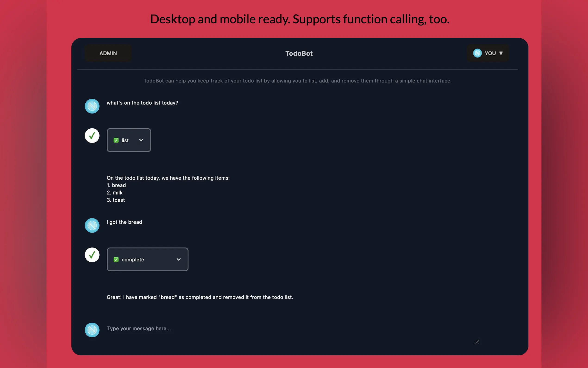Click checkmark avatar beside complete call
Image resolution: width=588 pixels, height=368 pixels.
[92, 255]
